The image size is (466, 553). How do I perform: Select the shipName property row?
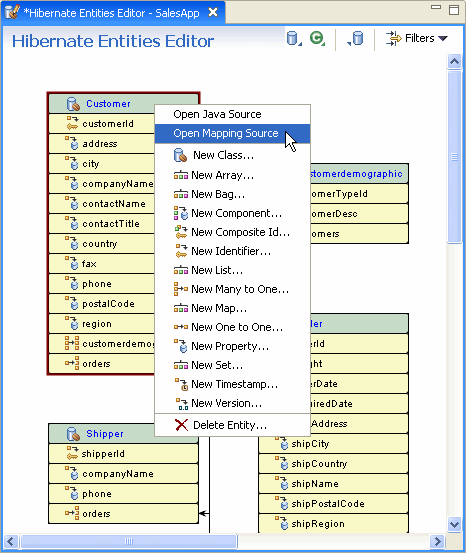[333, 484]
